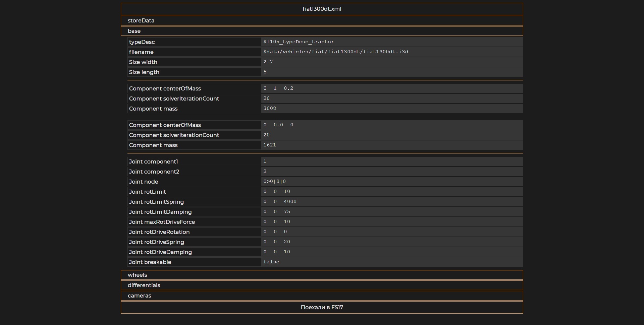Edit Component mass field 1621

pos(392,145)
